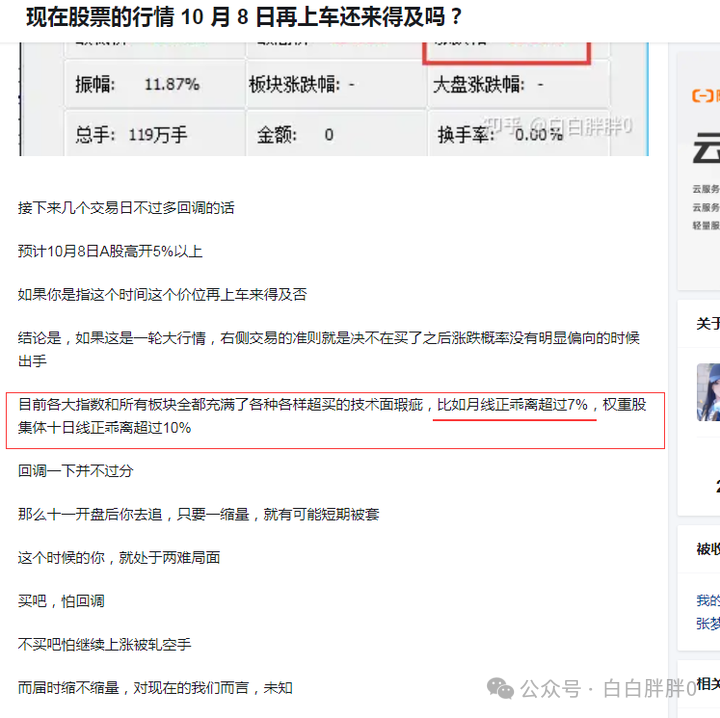Click the red-underlined text 比如月线正乖离超过7%
This screenshot has height=718, width=720.
coord(512,404)
